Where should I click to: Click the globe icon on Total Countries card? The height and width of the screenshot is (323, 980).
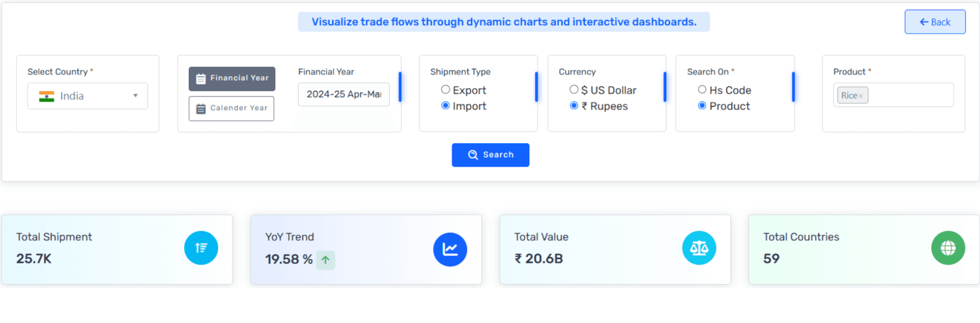click(948, 248)
